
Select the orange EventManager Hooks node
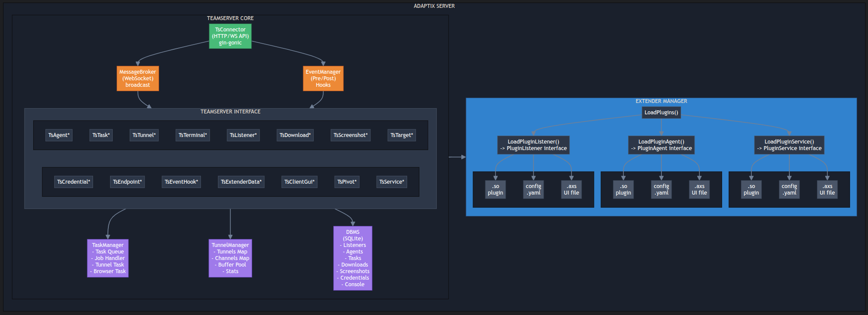point(323,79)
